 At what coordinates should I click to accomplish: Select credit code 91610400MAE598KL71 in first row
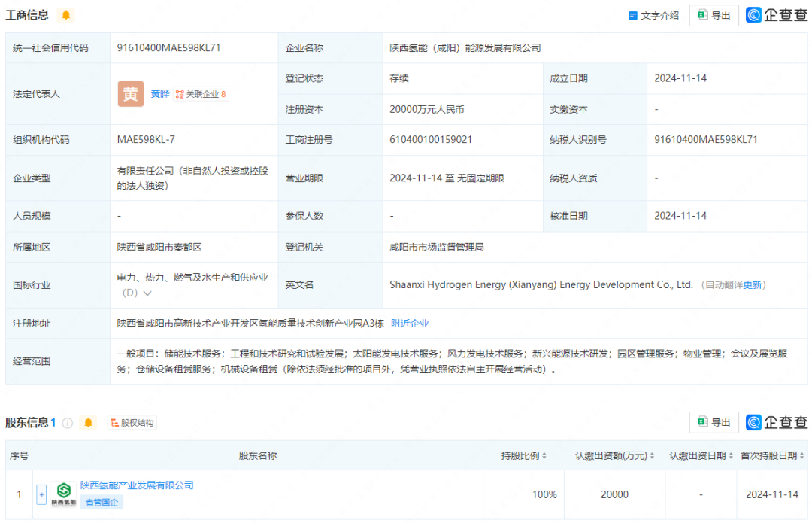tap(169, 47)
